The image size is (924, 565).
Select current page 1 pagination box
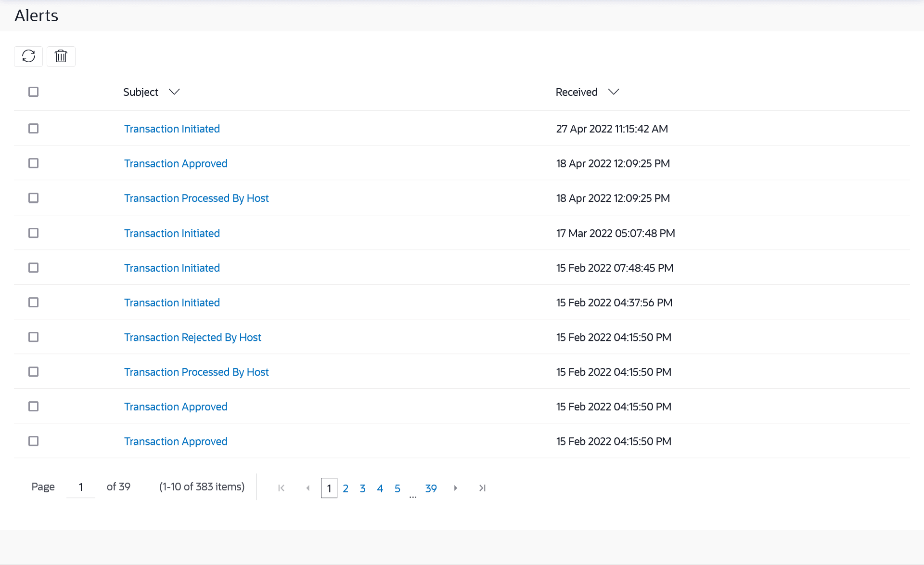pos(329,488)
